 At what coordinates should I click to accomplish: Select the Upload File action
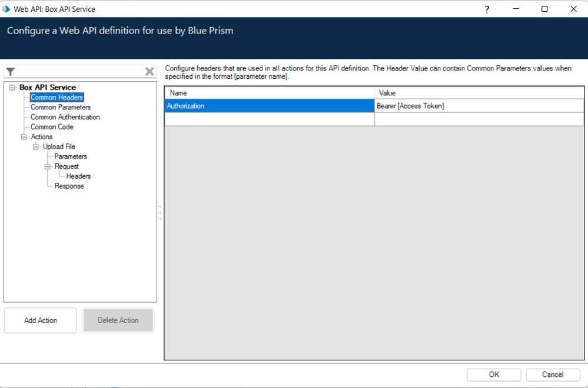59,146
